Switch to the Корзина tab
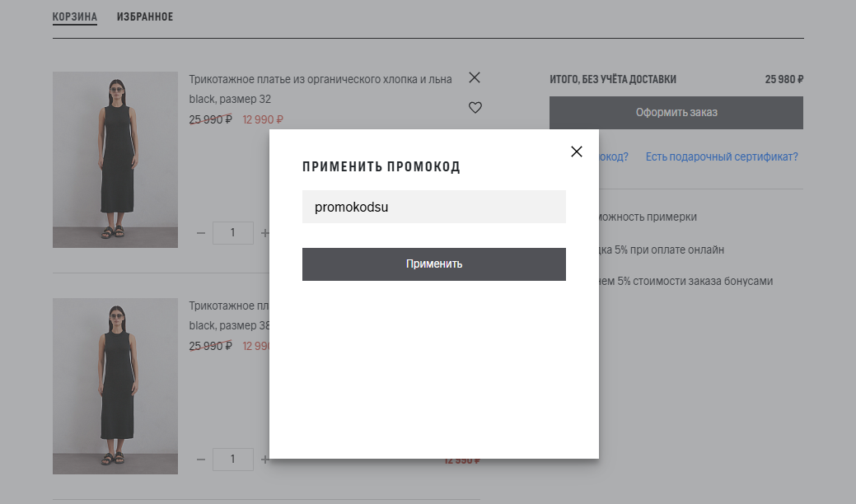 (x=75, y=17)
